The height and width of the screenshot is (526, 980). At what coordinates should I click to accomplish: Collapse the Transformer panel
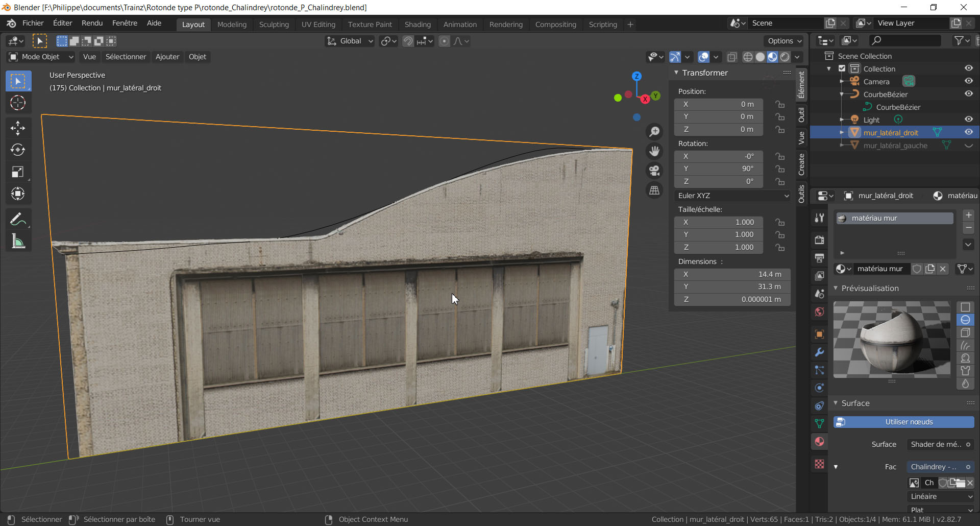point(676,73)
